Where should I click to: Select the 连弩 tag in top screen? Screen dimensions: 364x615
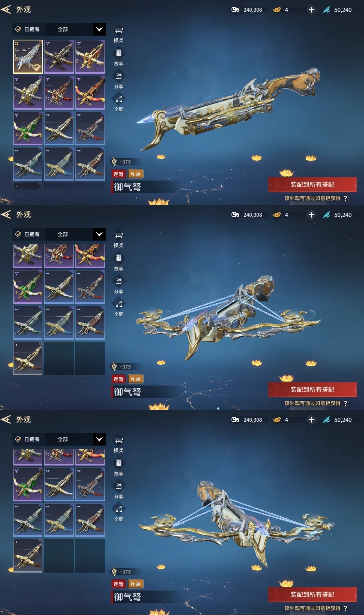click(x=118, y=174)
